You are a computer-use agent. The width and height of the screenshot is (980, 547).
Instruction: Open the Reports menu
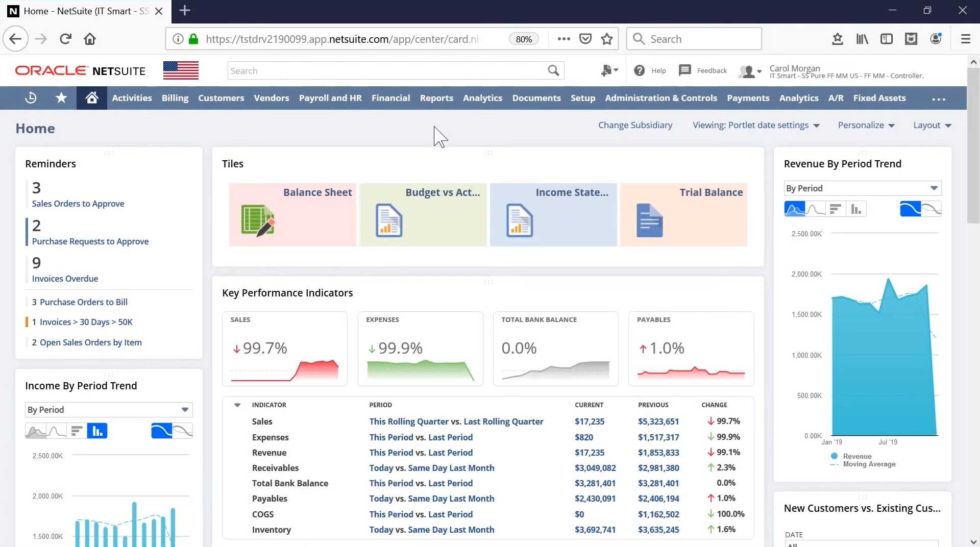pos(436,98)
